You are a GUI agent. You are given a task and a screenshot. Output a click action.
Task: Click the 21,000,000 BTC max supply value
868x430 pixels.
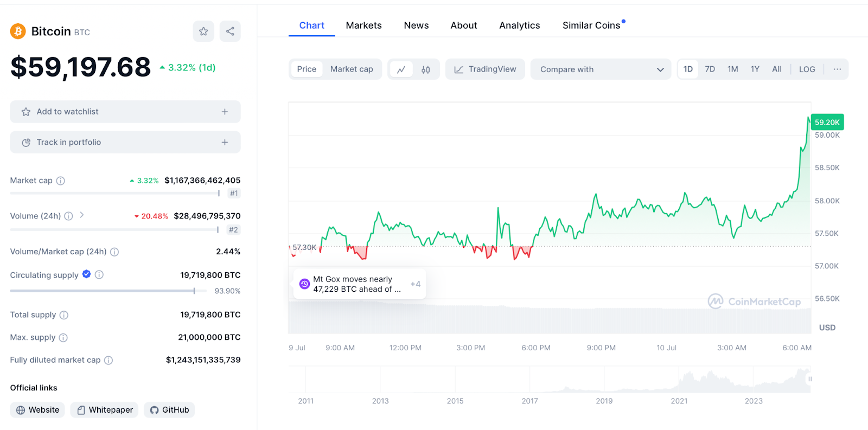(209, 337)
